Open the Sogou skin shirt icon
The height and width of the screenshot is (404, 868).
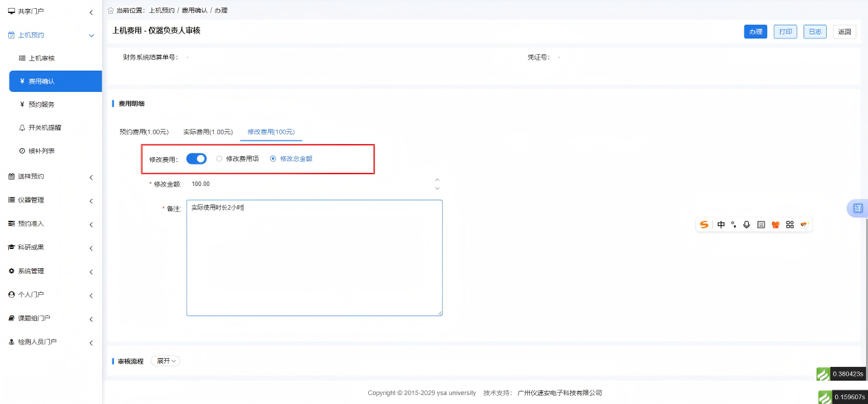pyautogui.click(x=775, y=225)
